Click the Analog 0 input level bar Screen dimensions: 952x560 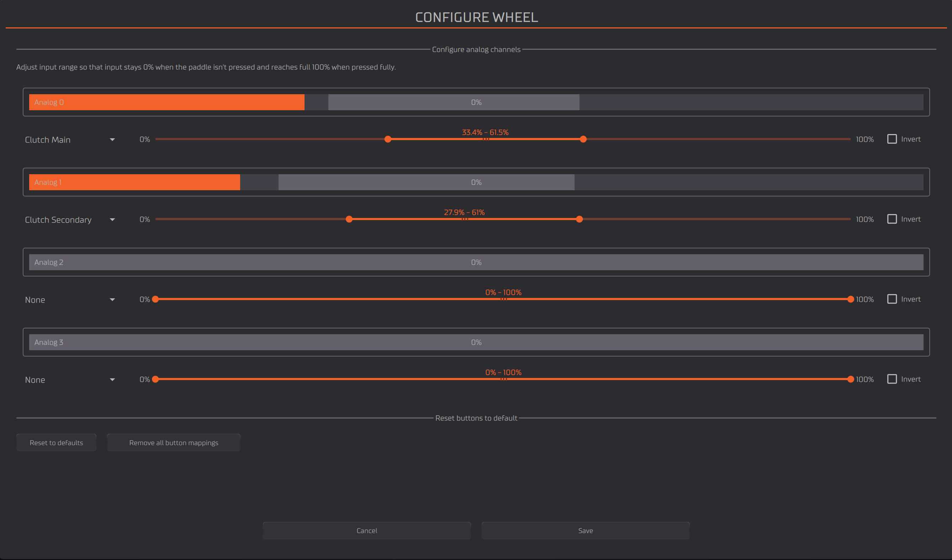point(476,102)
